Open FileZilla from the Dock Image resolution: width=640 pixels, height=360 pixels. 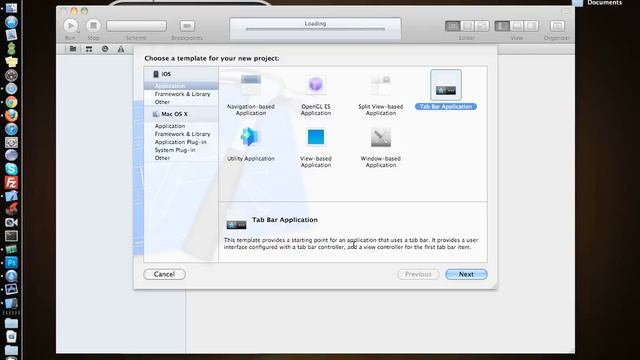[11, 182]
